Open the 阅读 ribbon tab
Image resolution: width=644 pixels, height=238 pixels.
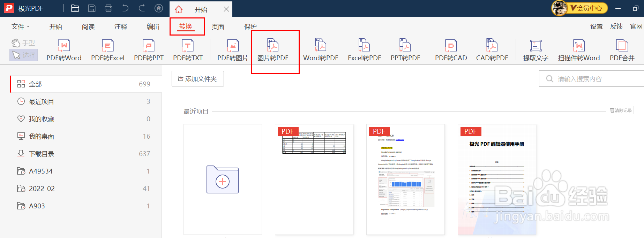(88, 26)
